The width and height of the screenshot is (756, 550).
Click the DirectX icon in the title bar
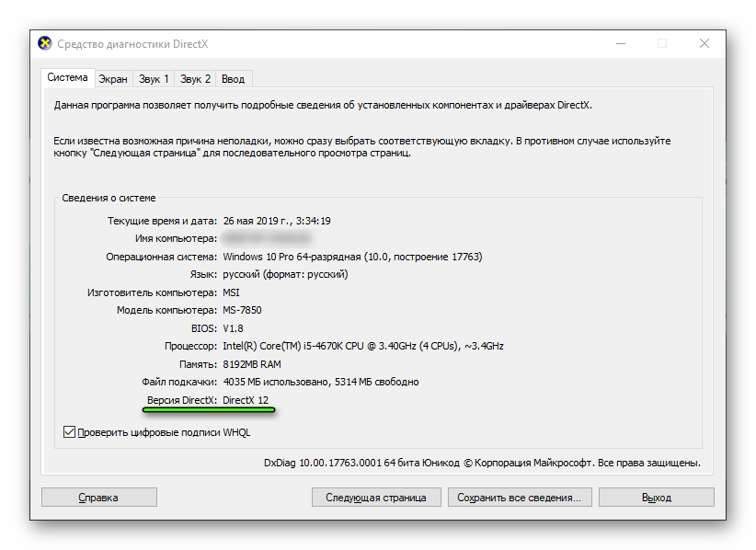[x=44, y=43]
